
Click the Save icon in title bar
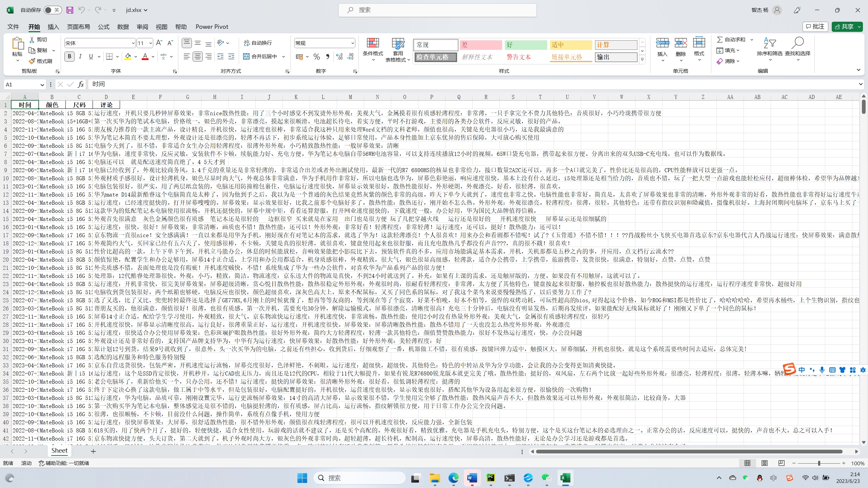(x=70, y=10)
